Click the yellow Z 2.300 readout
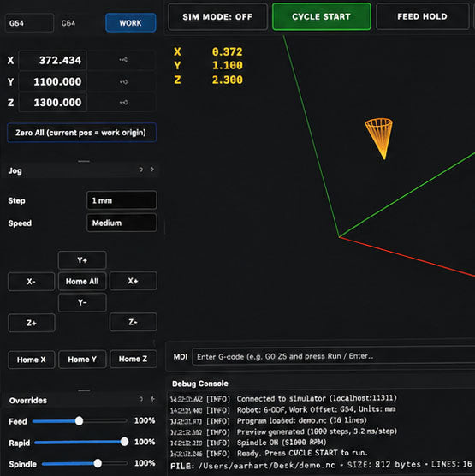 (208, 80)
